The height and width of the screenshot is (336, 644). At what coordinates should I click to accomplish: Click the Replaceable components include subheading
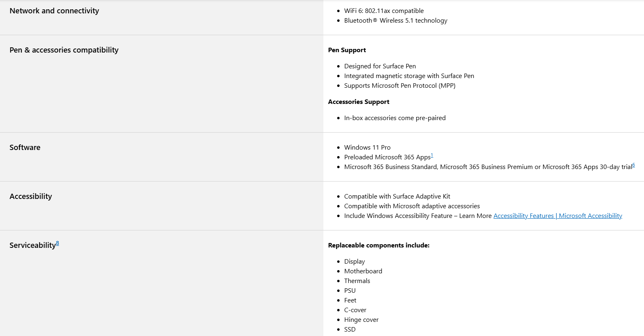coord(378,245)
